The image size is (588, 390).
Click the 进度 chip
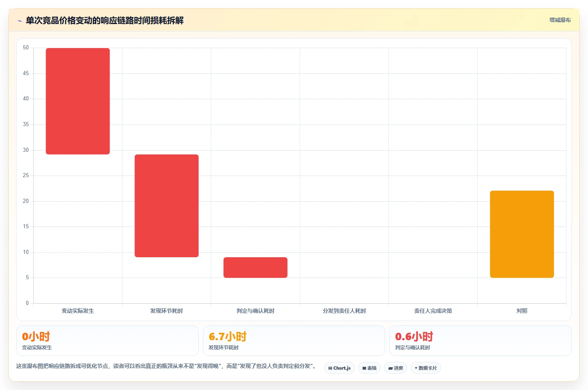395,368
